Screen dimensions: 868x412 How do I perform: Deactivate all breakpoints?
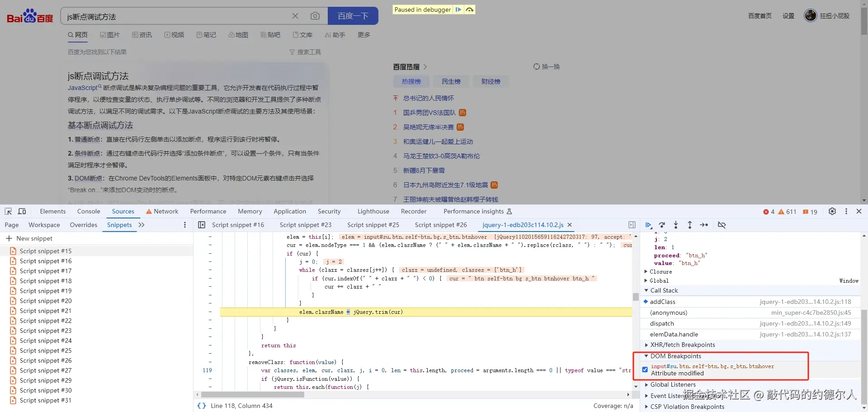tap(722, 225)
